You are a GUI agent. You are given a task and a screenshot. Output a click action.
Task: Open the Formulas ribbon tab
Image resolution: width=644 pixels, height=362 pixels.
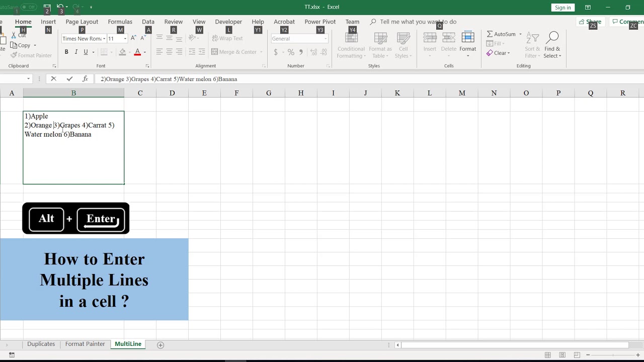pyautogui.click(x=120, y=22)
